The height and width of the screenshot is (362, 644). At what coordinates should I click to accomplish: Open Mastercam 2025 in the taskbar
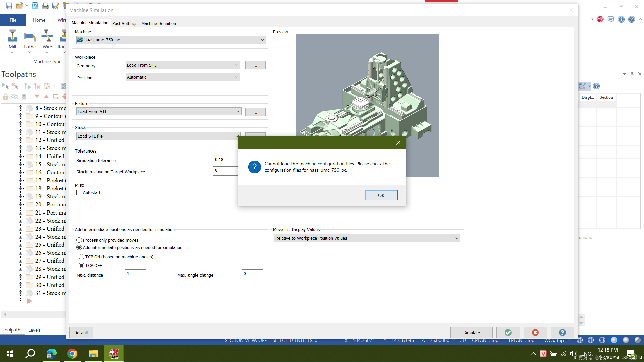pyautogui.click(x=114, y=354)
